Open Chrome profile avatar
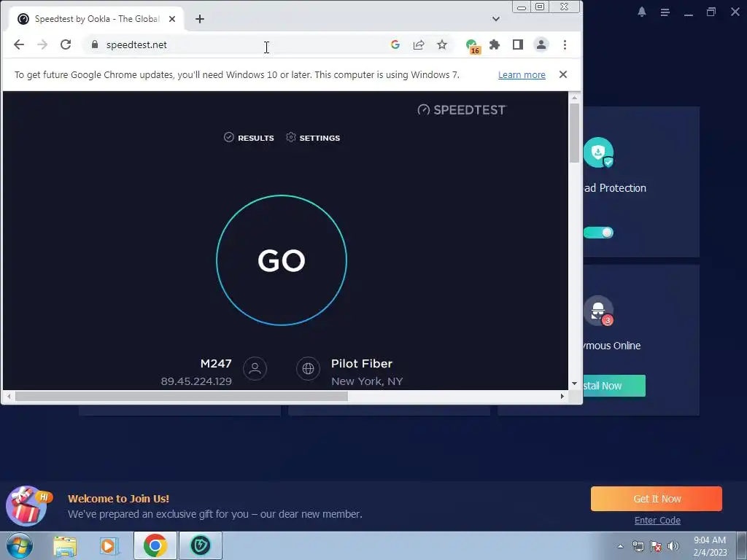Screen dimensions: 747x560 coord(541,44)
